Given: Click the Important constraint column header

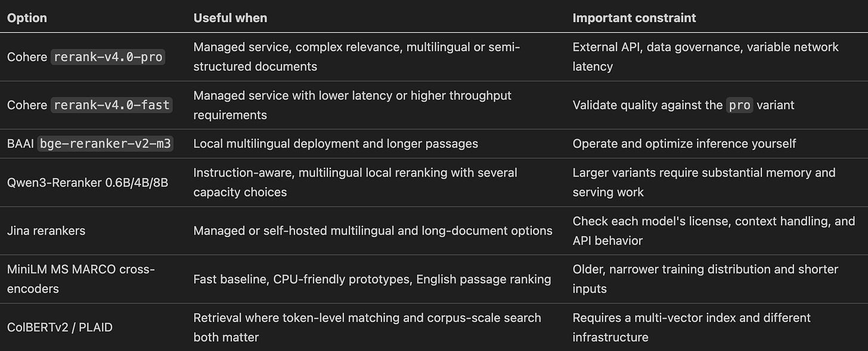Looking at the screenshot, I should (634, 18).
